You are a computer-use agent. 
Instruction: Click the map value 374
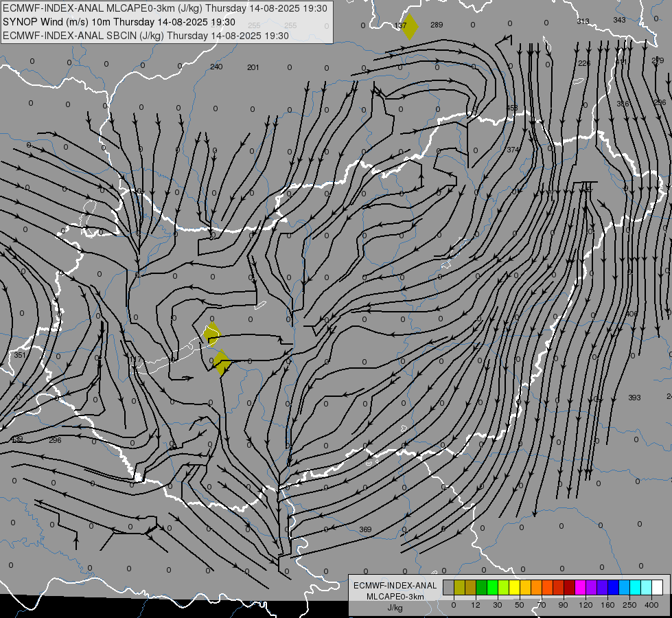513,150
